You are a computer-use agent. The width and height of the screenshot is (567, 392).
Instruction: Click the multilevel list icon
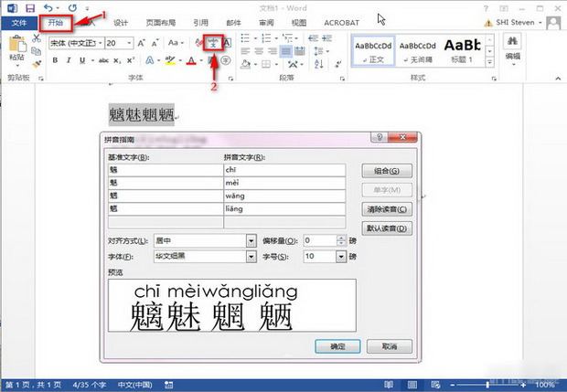tap(287, 38)
